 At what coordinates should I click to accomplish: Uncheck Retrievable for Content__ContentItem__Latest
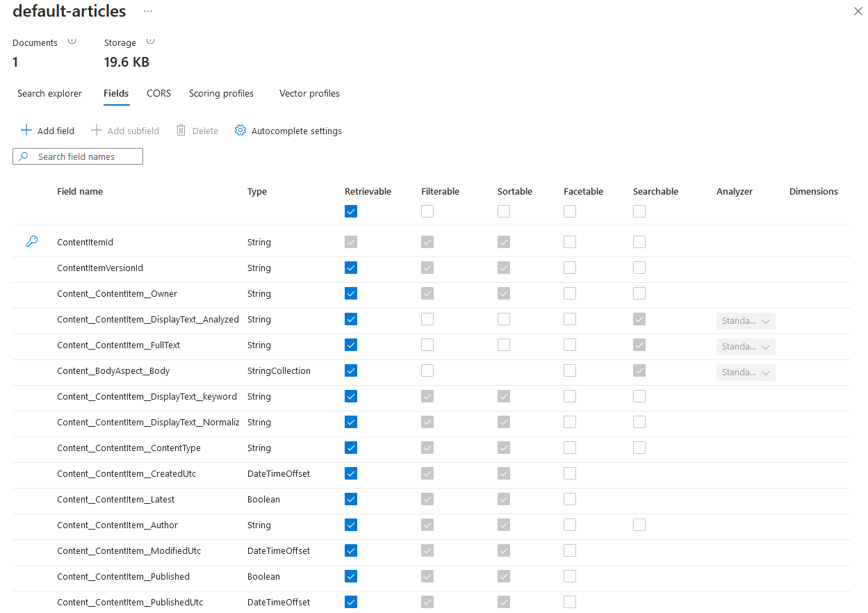coord(351,499)
